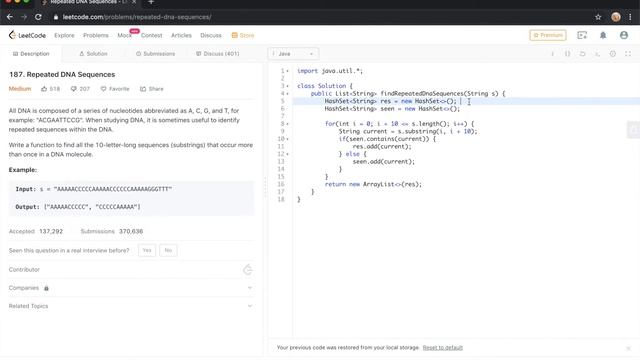Screen dimensions: 640x360
Task: Fold else block at line 12
Action: [x=287, y=154]
